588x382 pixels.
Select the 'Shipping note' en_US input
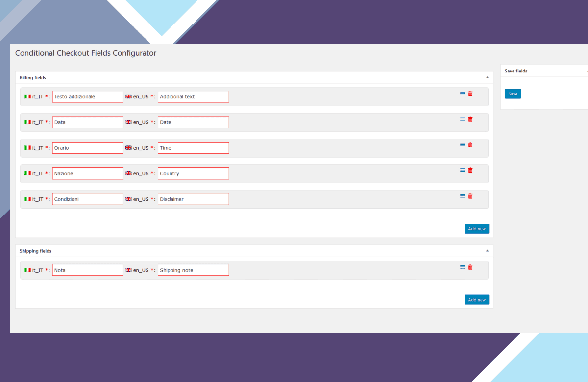[x=194, y=270]
